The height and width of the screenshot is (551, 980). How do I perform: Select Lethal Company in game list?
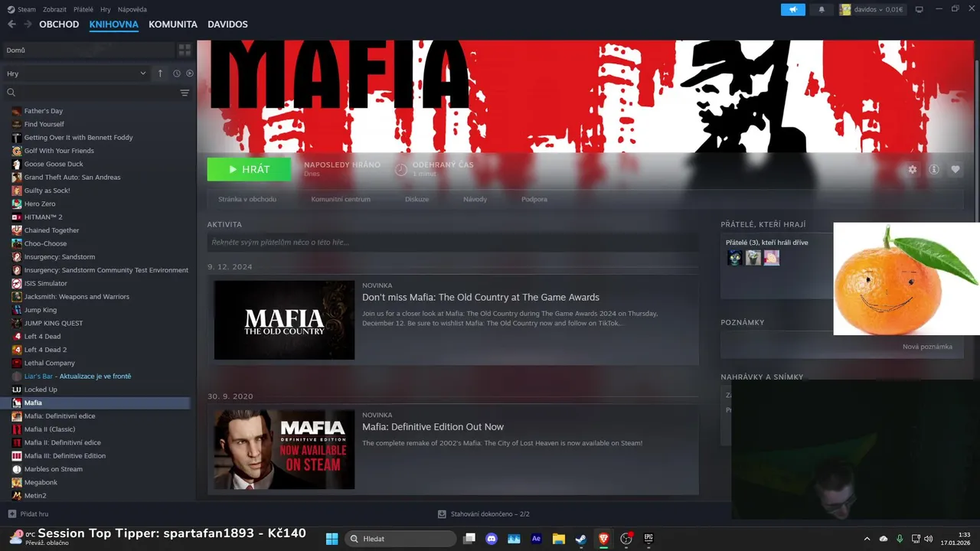click(50, 363)
